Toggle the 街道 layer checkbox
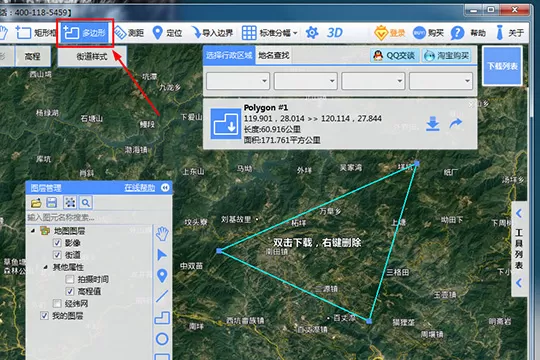540x360 pixels. click(x=57, y=255)
